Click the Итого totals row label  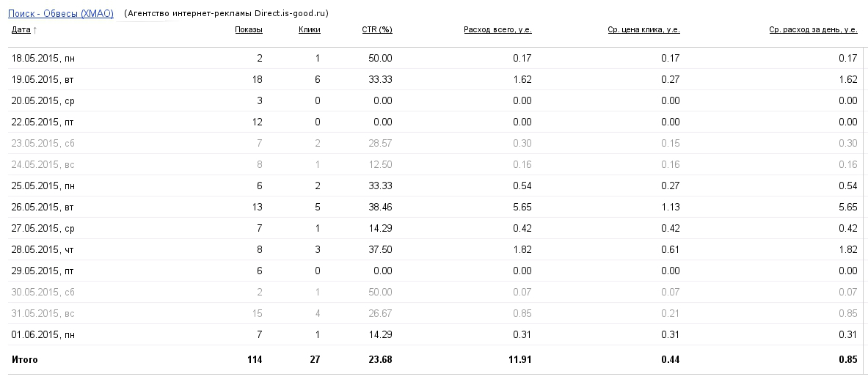click(24, 360)
